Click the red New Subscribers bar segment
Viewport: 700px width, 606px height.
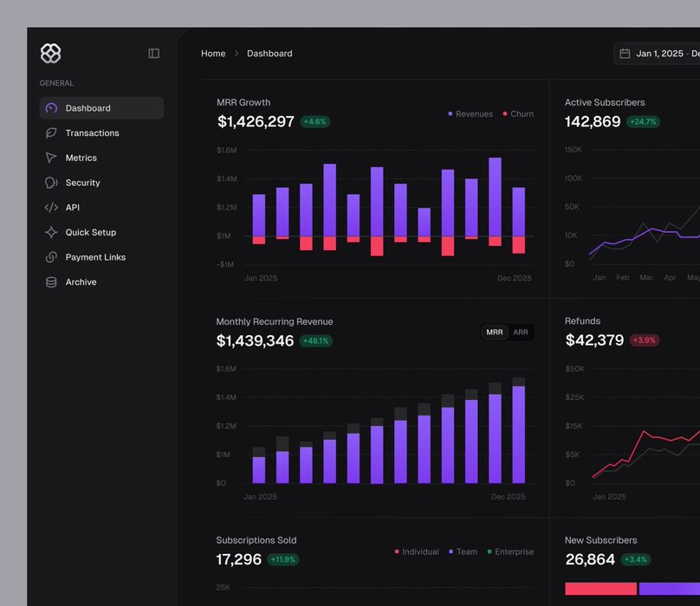point(601,589)
